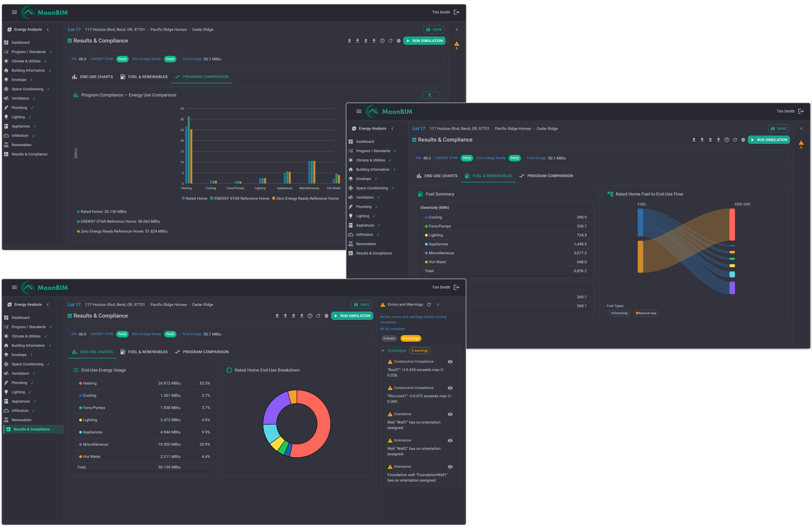This screenshot has width=812, height=529.
Task: Select the Fuel & Renewables tab in the Program Comparison window
Action: 144,77
